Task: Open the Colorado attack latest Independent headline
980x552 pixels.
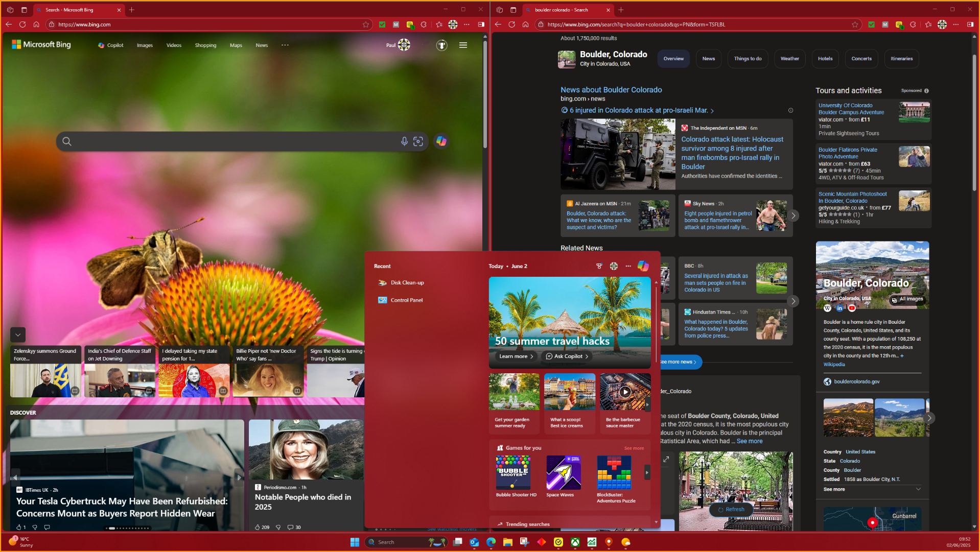Action: [x=732, y=153]
